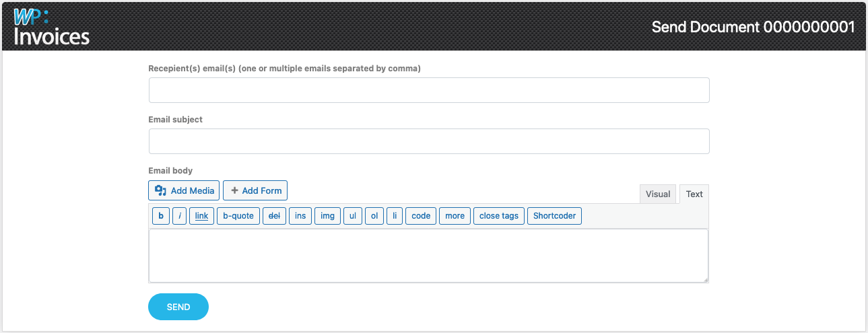
Task: Start an ordered list with ol
Action: pyautogui.click(x=374, y=216)
